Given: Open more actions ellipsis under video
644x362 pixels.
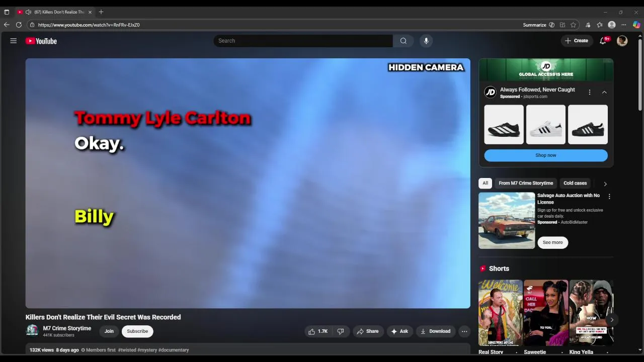Looking at the screenshot, I should coord(464,331).
